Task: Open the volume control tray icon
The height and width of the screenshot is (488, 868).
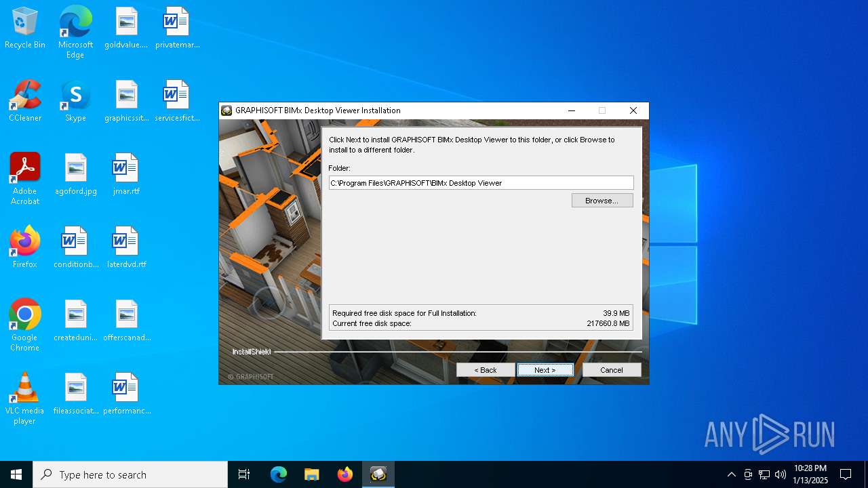Action: point(781,474)
